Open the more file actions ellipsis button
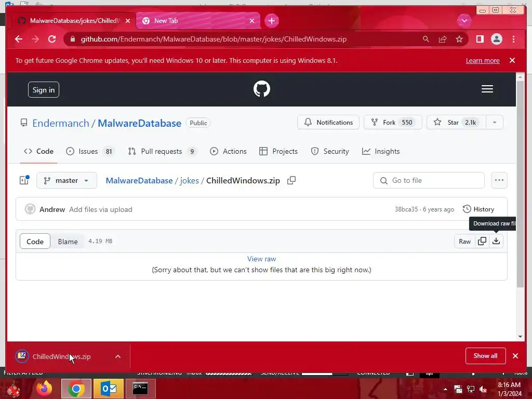The width and height of the screenshot is (532, 399). [499, 180]
